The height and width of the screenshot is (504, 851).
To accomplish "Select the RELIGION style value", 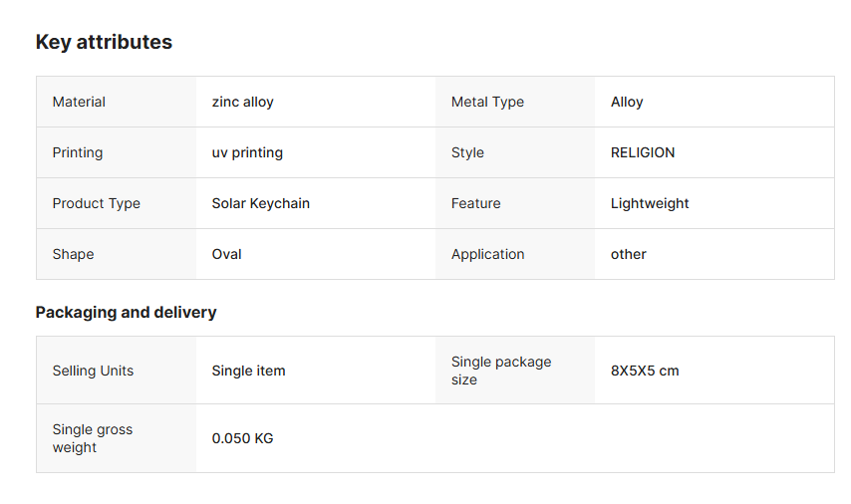I will pos(643,152).
